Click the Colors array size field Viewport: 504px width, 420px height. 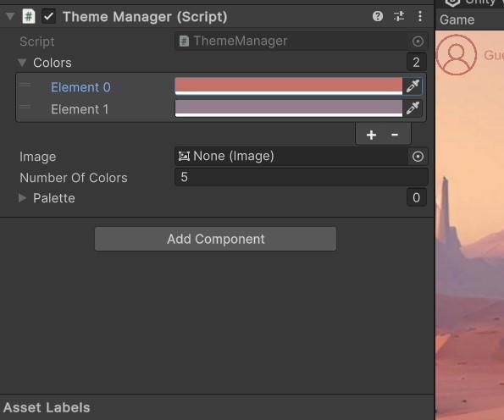tap(416, 62)
